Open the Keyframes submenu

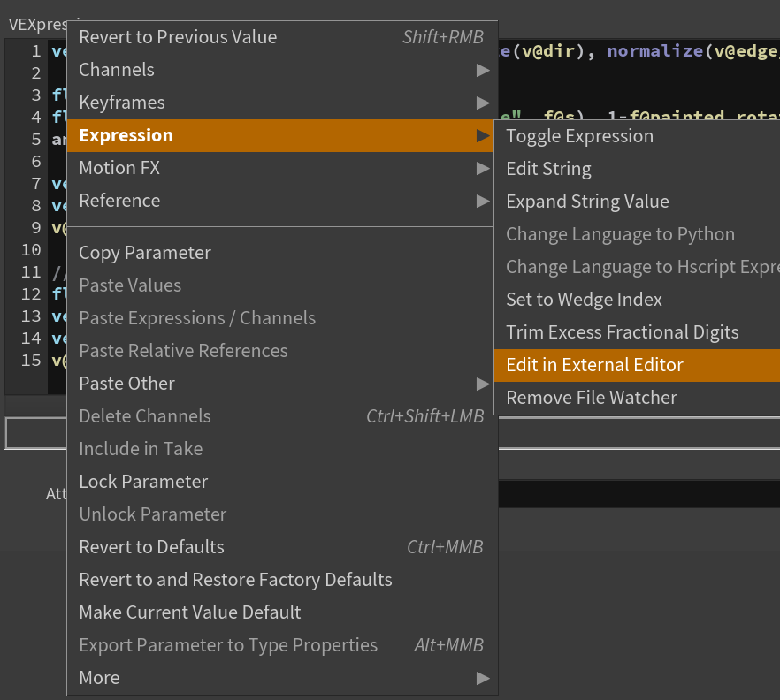pyautogui.click(x=282, y=103)
